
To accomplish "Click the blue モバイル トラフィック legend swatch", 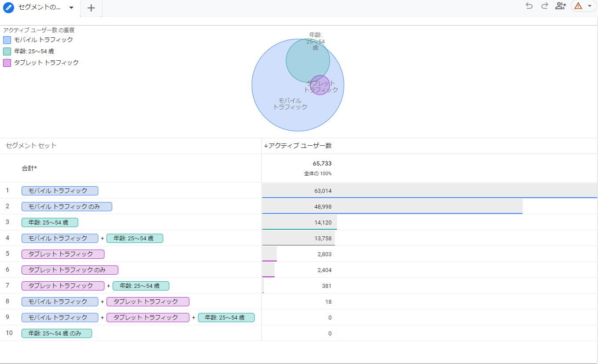I will [7, 40].
